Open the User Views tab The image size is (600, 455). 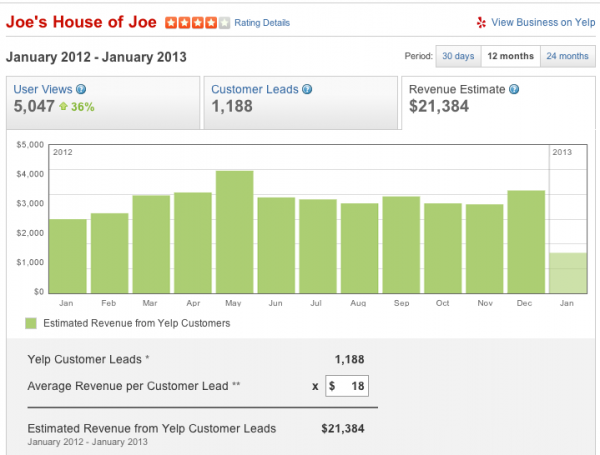103,103
